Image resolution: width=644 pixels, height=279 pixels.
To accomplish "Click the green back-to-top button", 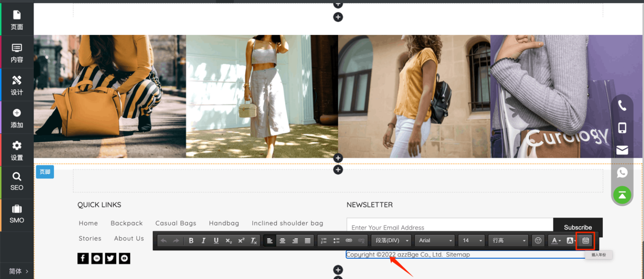I will (622, 195).
